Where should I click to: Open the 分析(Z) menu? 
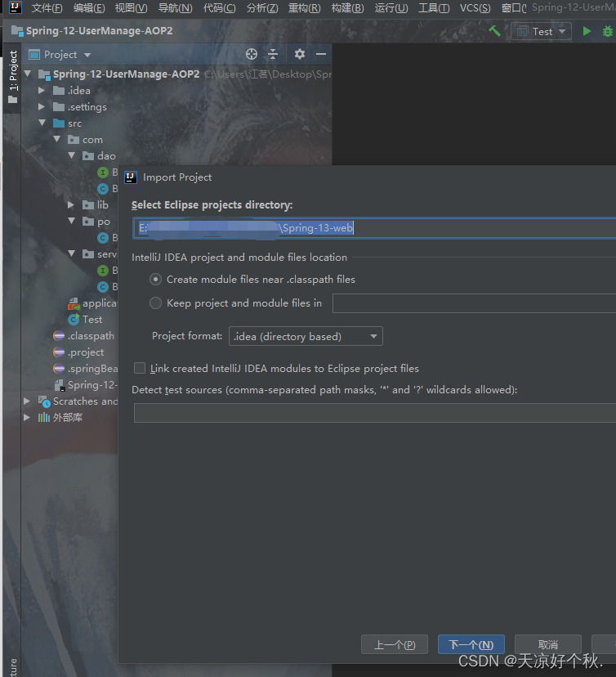tap(262, 8)
